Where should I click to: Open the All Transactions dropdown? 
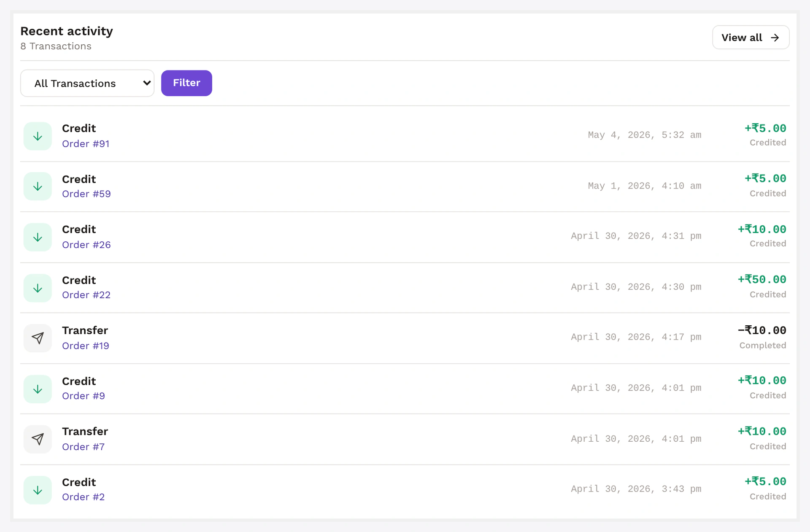click(x=87, y=83)
